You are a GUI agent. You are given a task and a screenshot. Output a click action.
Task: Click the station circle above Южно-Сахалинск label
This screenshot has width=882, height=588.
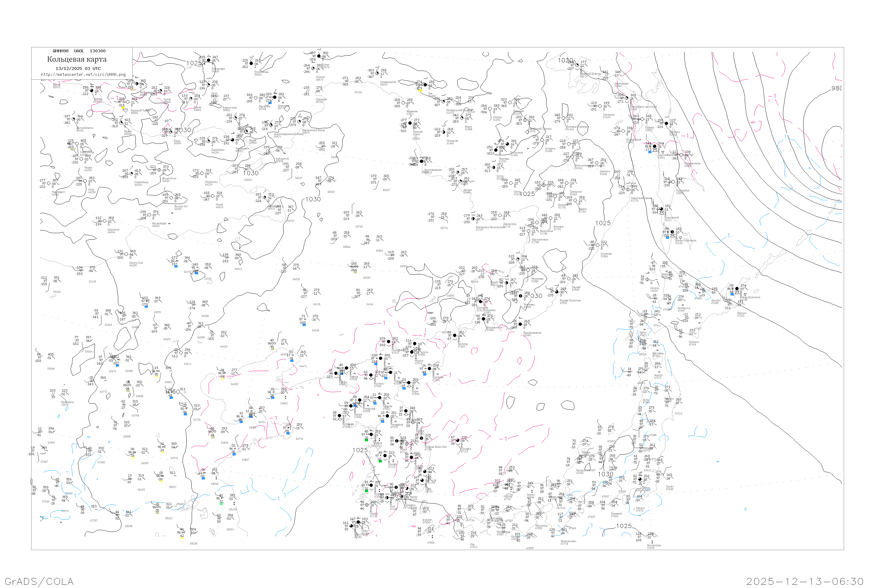click(672, 232)
